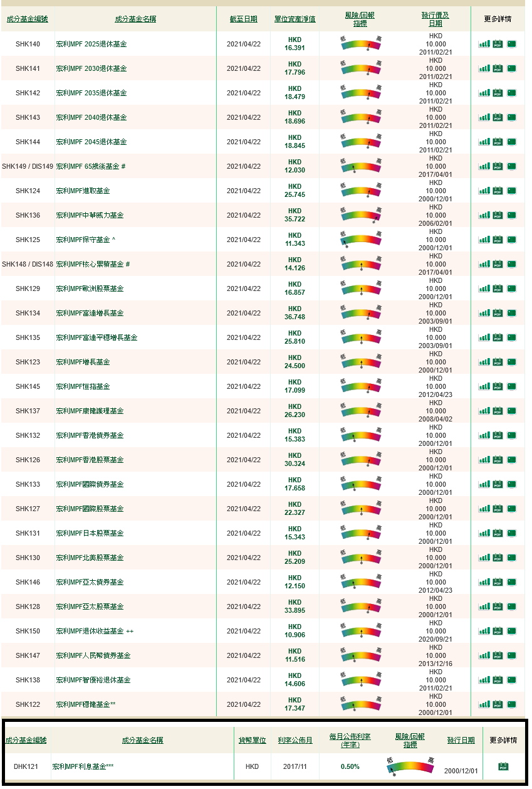This screenshot has height=789, width=532.
Task: Open the PDF icon in the SHK128 row
Action: pyautogui.click(x=498, y=606)
